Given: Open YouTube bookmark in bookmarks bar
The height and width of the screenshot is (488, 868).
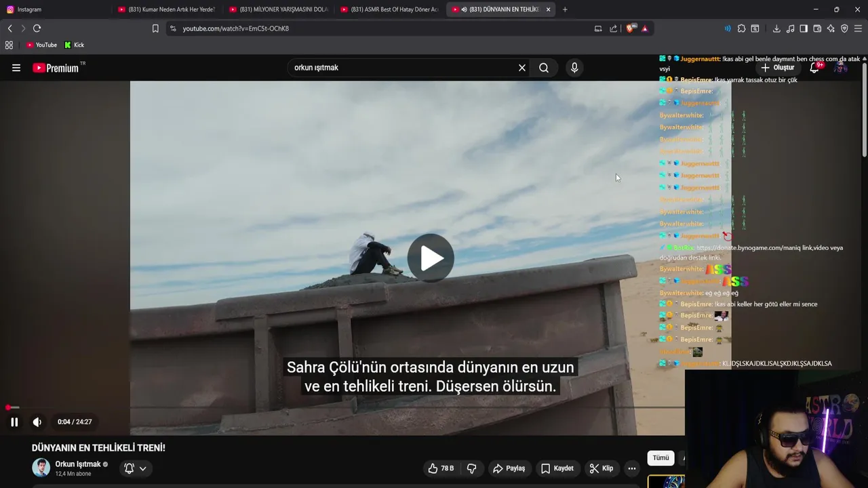Looking at the screenshot, I should (x=41, y=45).
